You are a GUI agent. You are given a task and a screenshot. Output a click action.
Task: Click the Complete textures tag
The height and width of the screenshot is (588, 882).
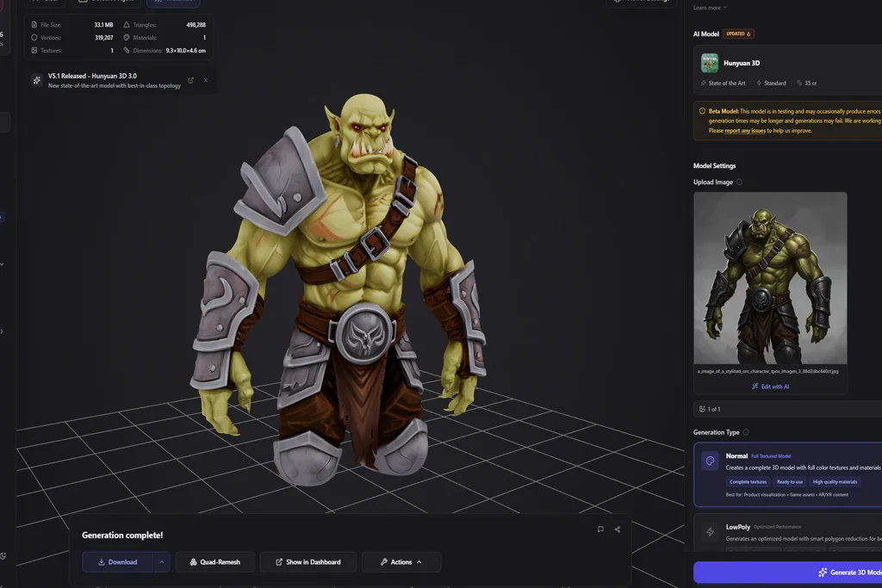(x=748, y=482)
